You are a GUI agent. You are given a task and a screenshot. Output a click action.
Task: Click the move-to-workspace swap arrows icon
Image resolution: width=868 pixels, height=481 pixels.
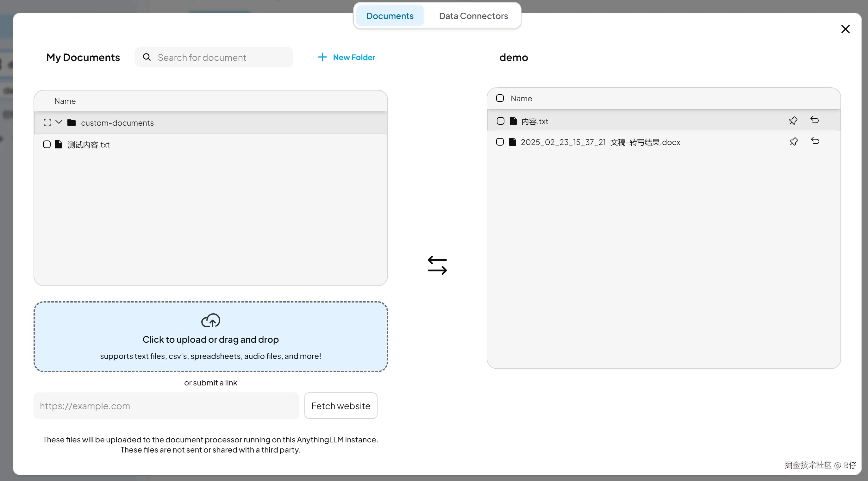point(437,265)
